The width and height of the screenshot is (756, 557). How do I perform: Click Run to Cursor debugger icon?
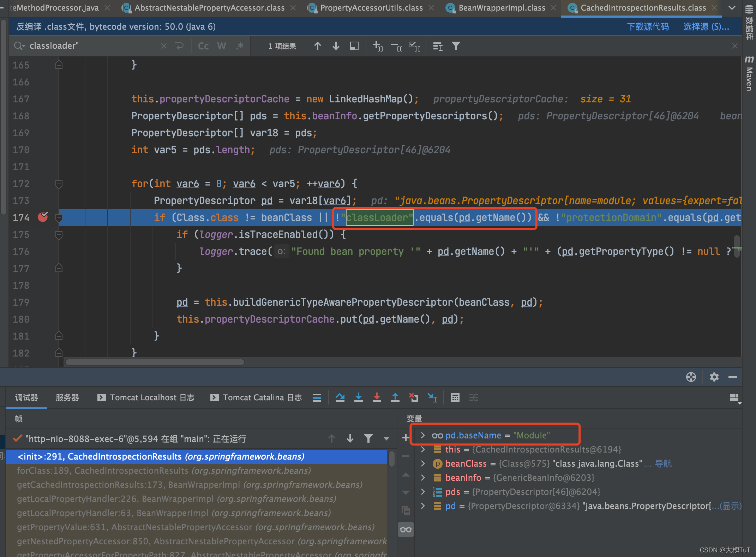point(432,397)
